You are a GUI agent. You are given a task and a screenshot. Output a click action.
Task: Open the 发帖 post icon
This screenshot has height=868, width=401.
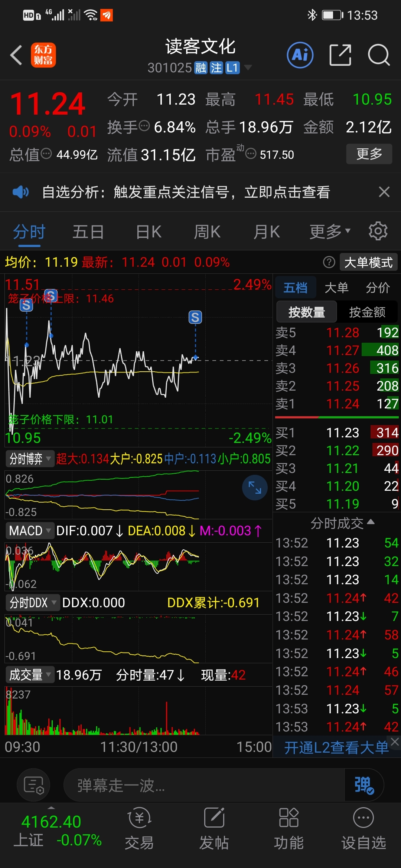coord(214,829)
